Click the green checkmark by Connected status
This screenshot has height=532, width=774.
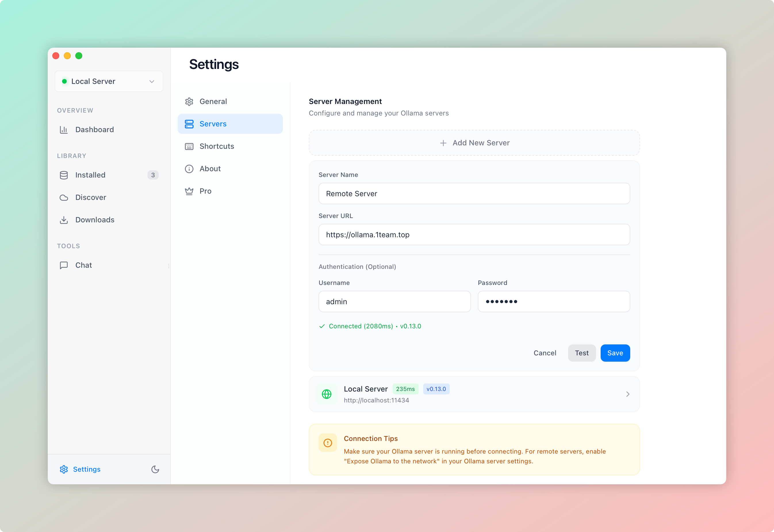coord(322,326)
